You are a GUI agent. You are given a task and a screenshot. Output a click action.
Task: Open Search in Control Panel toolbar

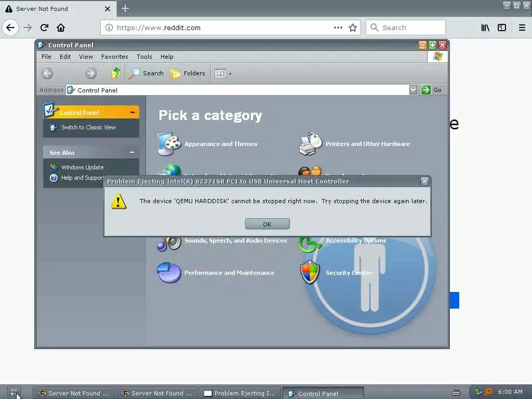tap(146, 73)
